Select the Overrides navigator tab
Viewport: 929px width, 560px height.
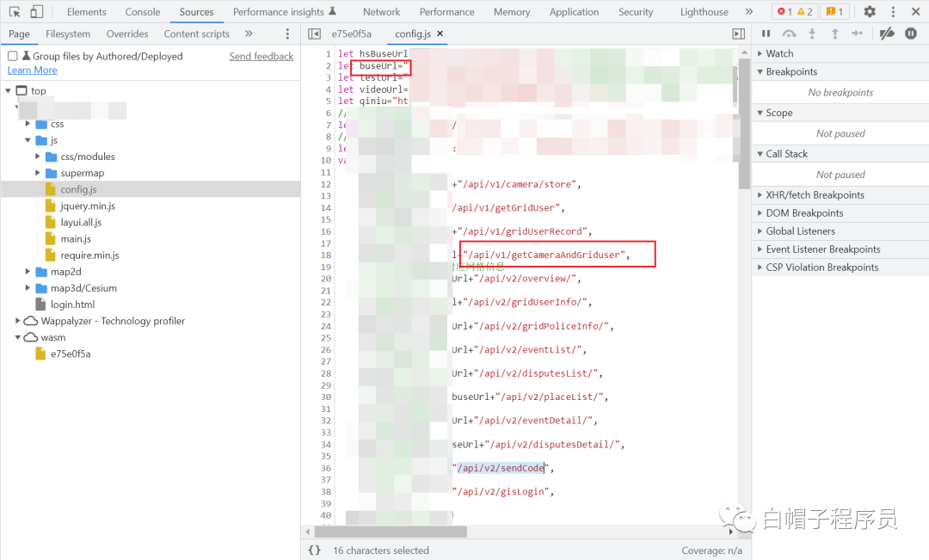[x=127, y=34]
